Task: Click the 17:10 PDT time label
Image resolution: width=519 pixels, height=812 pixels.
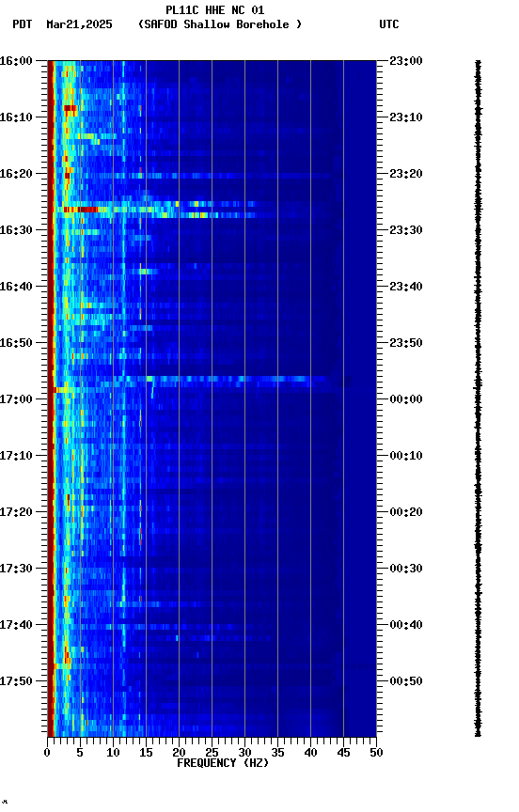Action: (16, 456)
